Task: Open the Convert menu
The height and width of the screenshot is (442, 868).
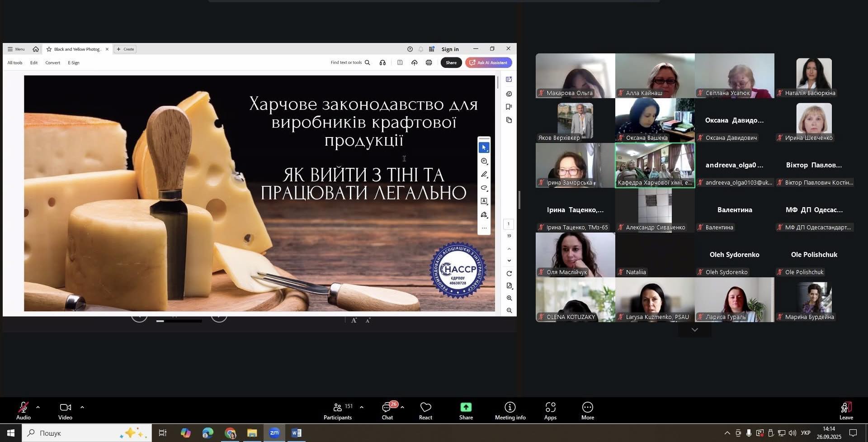Action: click(x=52, y=63)
